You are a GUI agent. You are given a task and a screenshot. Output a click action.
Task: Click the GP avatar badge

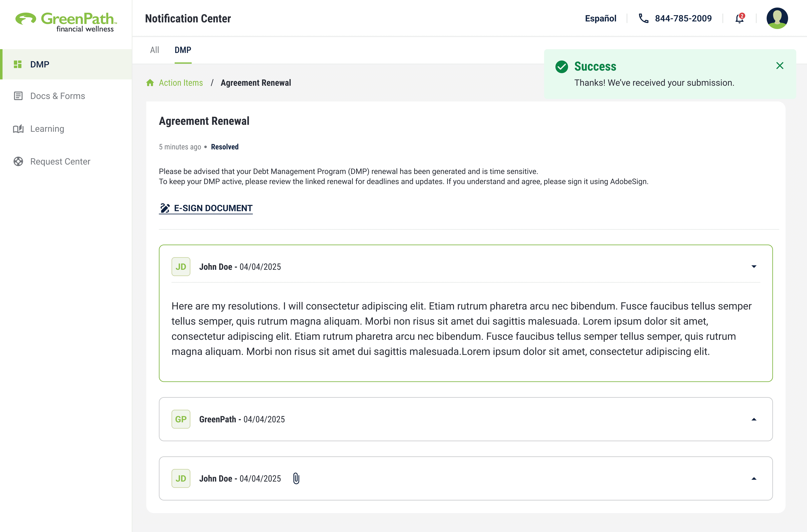181,419
